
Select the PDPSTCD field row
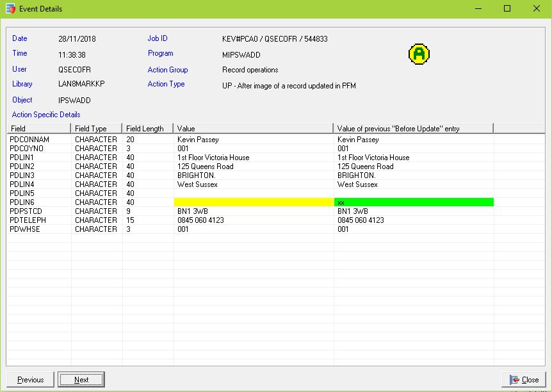point(28,211)
